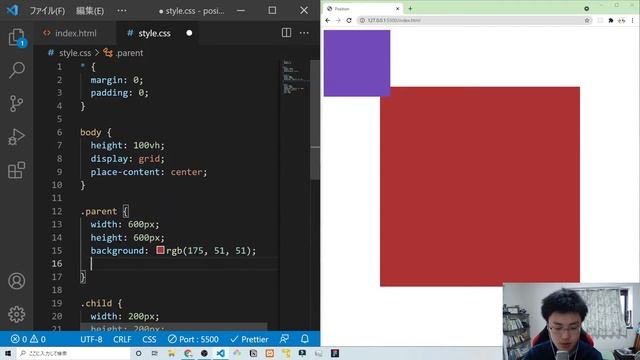The height and width of the screenshot is (360, 640).
Task: Click the feedback icon in status bar
Action: (x=284, y=339)
